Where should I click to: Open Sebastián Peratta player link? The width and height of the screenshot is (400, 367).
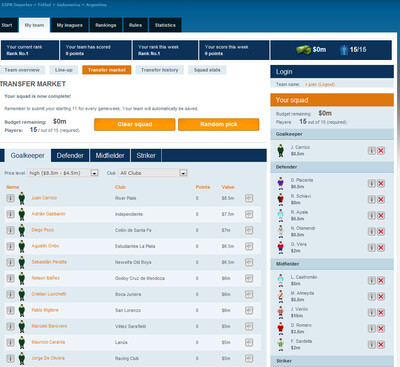(x=49, y=262)
